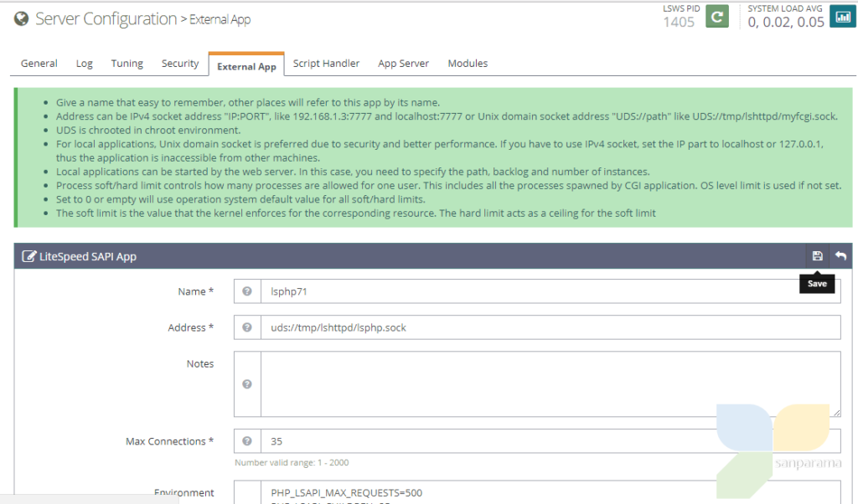The height and width of the screenshot is (504, 858).
Task: Open the real-time stats chart icon
Action: pyautogui.click(x=840, y=17)
